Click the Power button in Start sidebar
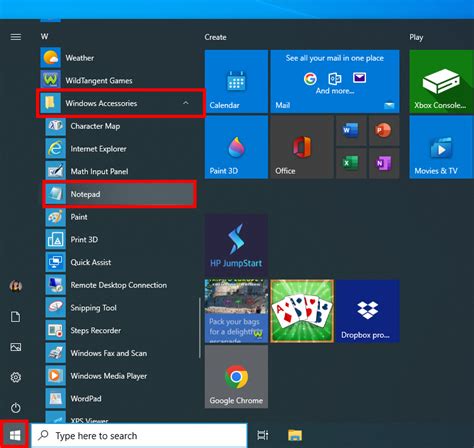Viewport: 474px width, 448px height. (x=16, y=408)
